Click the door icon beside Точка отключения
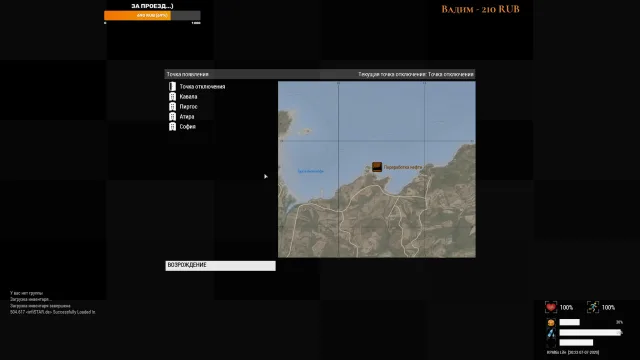The width and height of the screenshot is (640, 360). click(172, 87)
